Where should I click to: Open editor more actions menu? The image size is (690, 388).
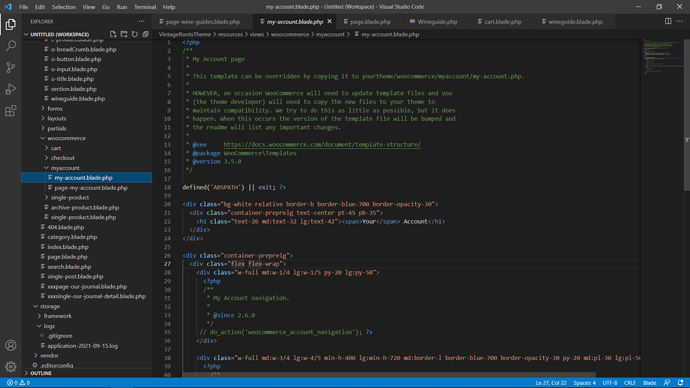tap(680, 21)
